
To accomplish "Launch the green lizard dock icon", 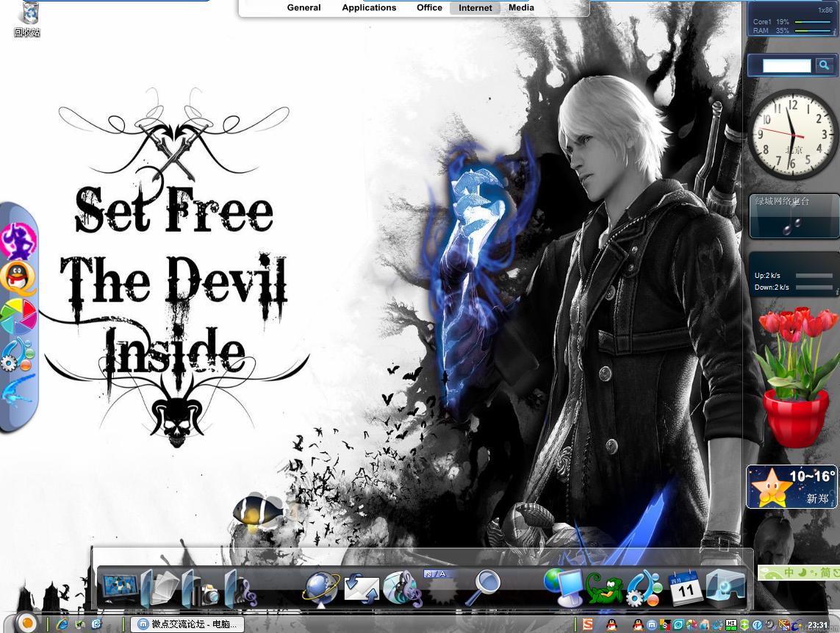I will point(604,590).
